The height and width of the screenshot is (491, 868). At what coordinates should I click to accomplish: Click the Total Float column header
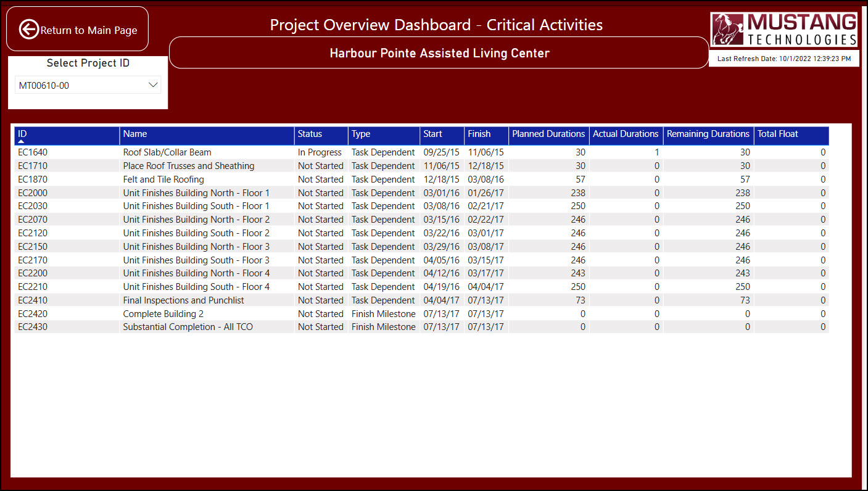pyautogui.click(x=777, y=134)
